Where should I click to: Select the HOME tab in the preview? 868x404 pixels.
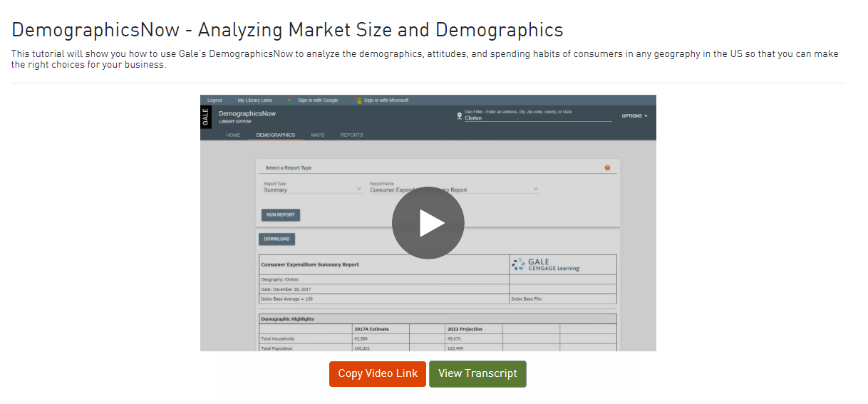[233, 135]
